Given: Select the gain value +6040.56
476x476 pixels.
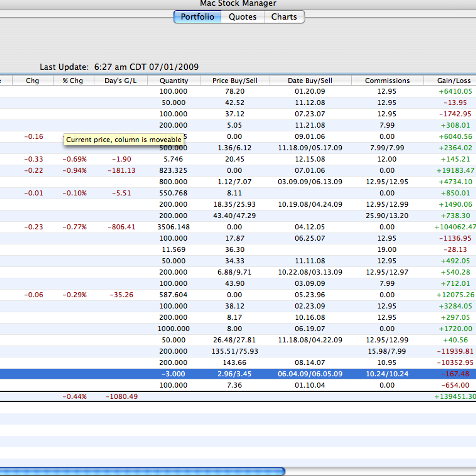Looking at the screenshot, I should [455, 137].
